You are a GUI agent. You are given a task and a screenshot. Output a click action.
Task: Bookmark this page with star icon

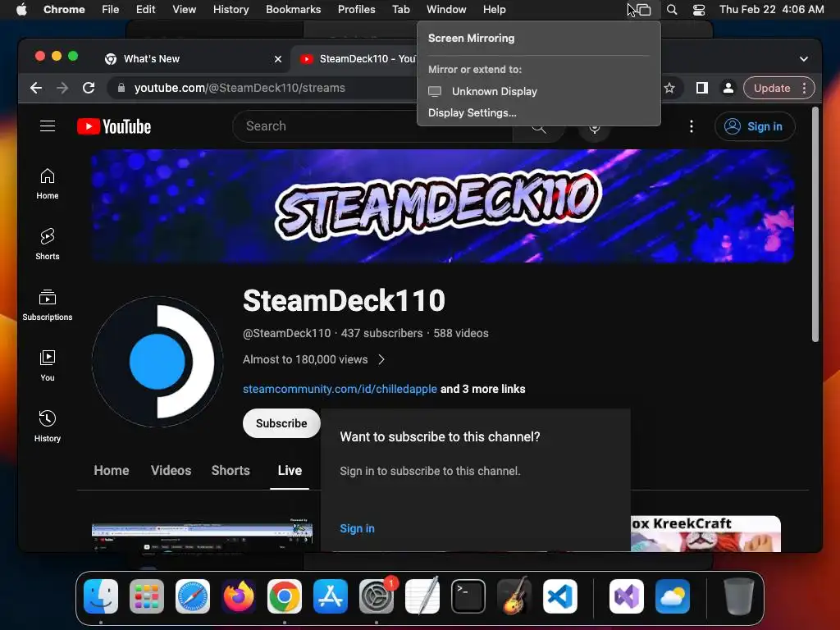pyautogui.click(x=669, y=88)
